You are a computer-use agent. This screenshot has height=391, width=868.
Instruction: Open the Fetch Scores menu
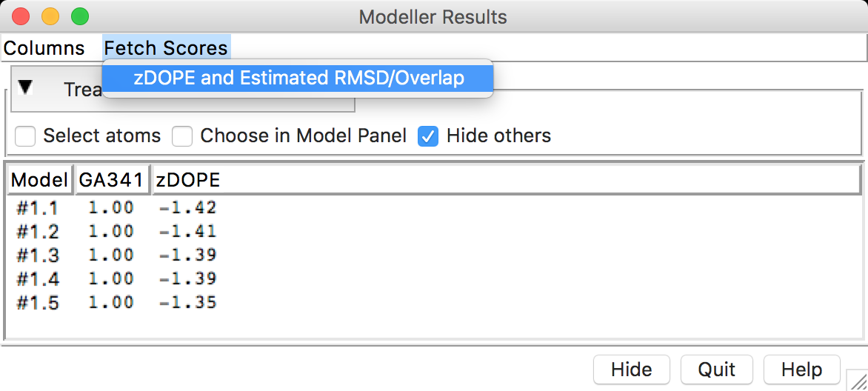[166, 48]
